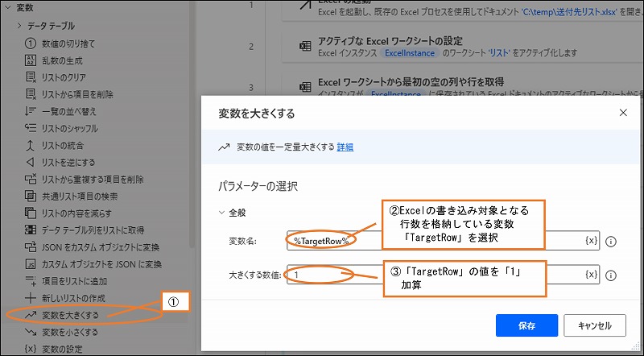Select the 共通リスト項目の検索 icon
644x356 pixels.
[31, 196]
